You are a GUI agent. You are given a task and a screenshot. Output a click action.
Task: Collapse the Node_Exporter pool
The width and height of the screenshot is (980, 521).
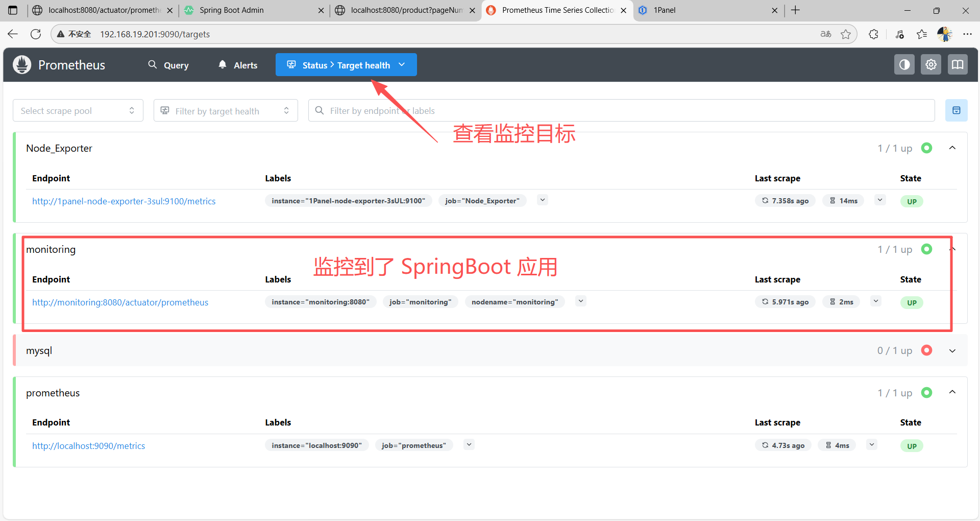[x=952, y=148]
